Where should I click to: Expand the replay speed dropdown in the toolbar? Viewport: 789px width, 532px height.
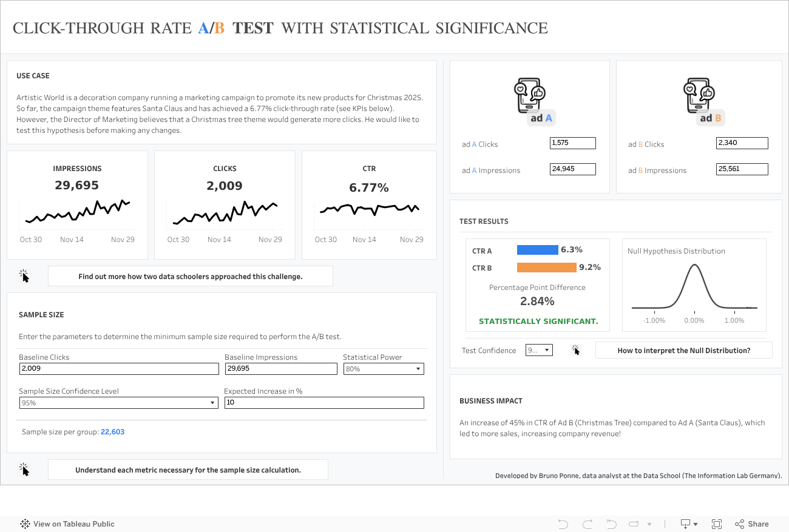point(649,524)
